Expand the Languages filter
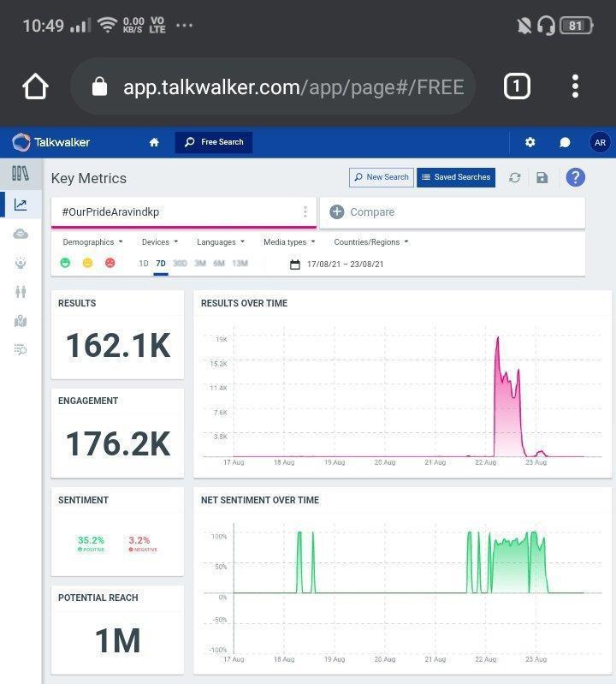616x684 pixels. (221, 242)
